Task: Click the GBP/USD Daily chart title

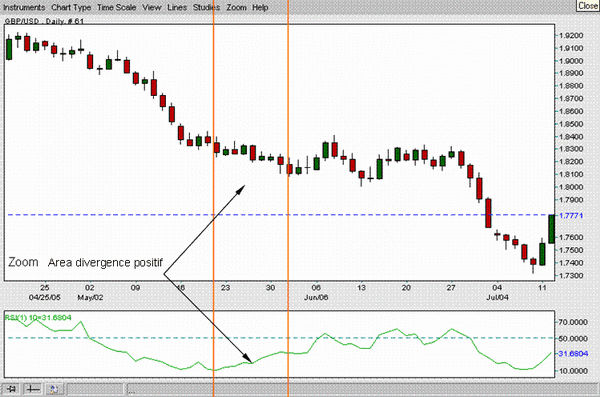Action: point(44,21)
